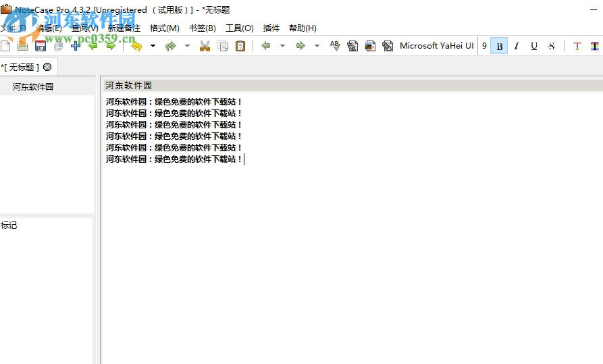The height and width of the screenshot is (364, 603).
Task: Close the 无标题 tab with its X button
Action: (47, 67)
